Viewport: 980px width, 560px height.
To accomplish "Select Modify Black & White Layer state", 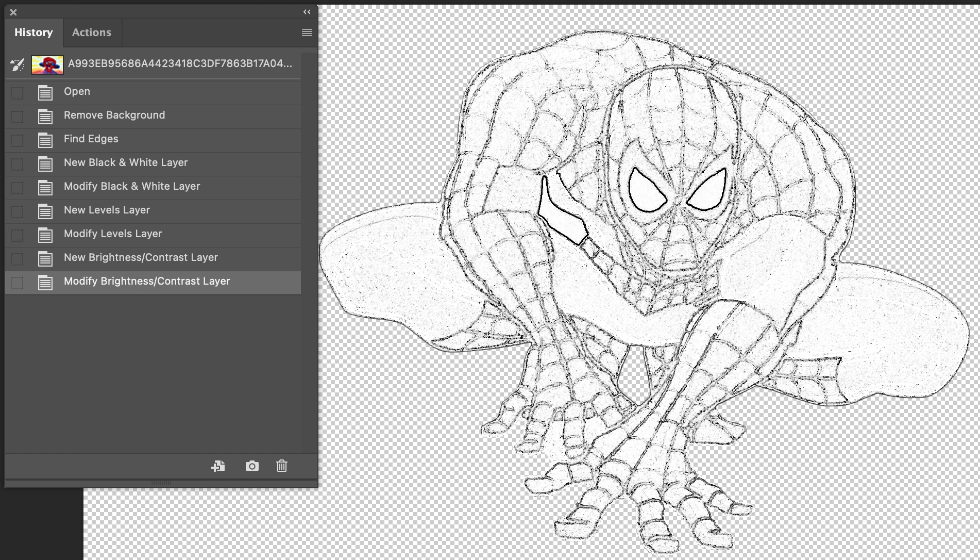I will (153, 188).
